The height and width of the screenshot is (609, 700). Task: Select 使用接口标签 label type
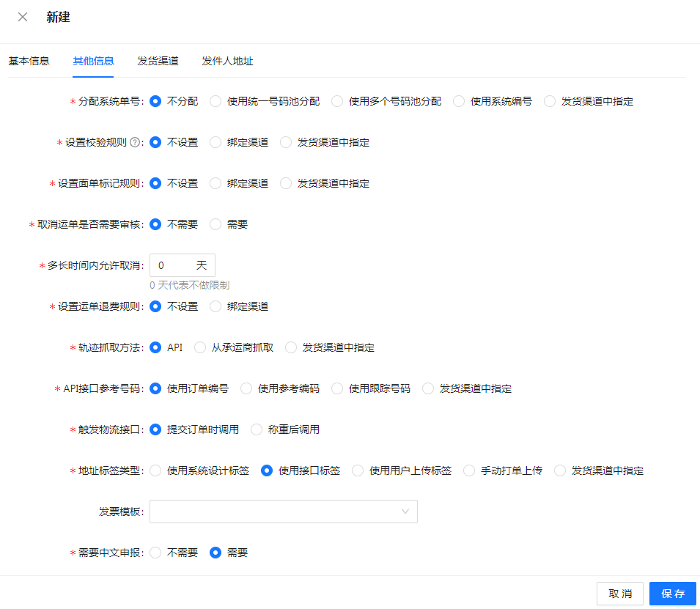coord(267,470)
